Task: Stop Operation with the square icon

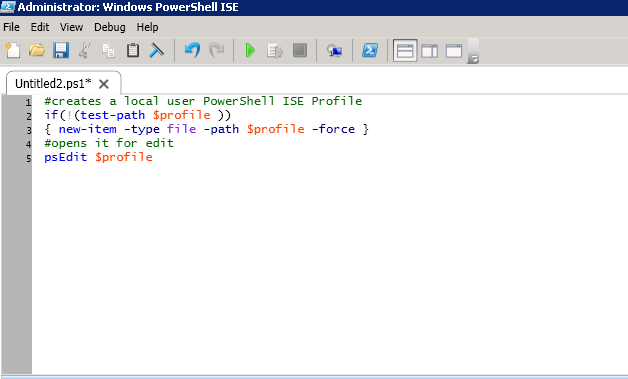Action: (x=300, y=50)
